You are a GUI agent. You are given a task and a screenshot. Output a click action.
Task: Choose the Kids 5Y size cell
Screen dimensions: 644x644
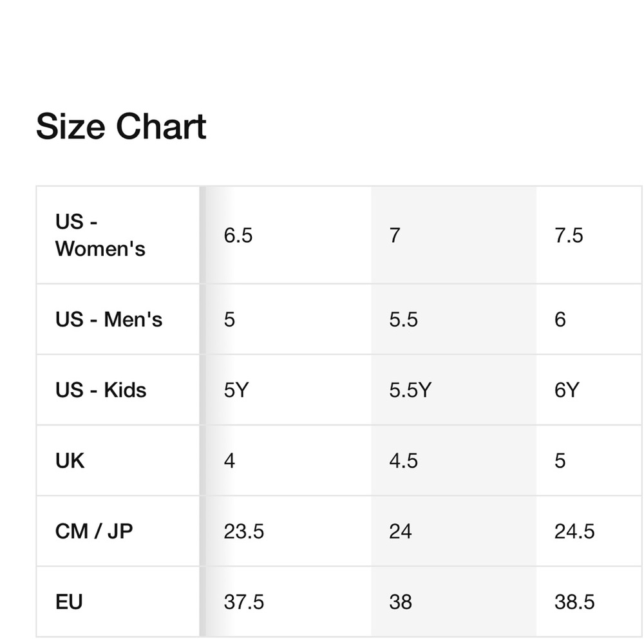click(x=289, y=390)
